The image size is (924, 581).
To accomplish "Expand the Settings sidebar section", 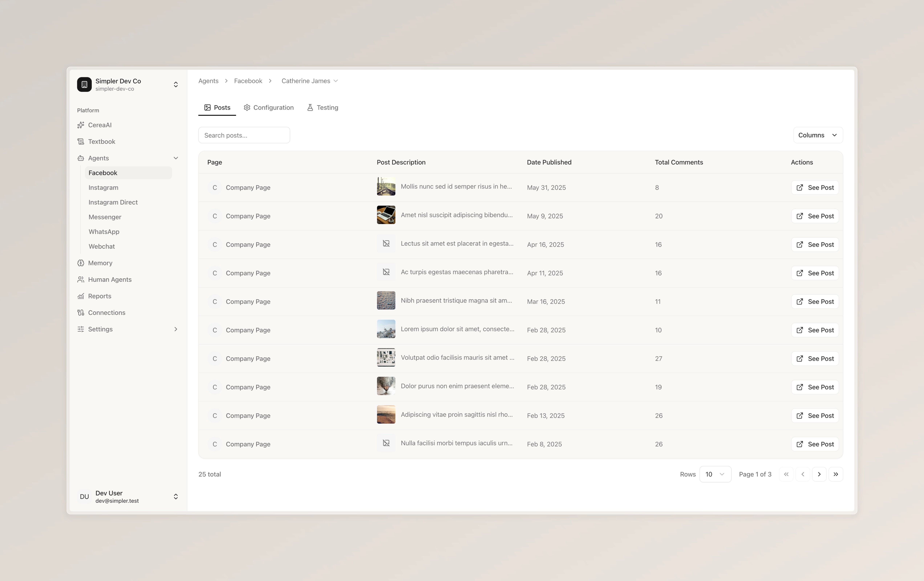I will coord(176,329).
